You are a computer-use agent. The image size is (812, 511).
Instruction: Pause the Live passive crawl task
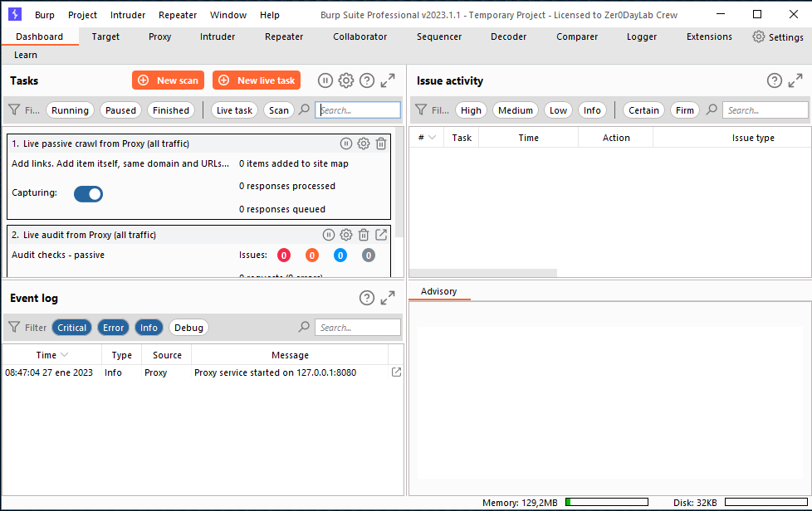(346, 144)
